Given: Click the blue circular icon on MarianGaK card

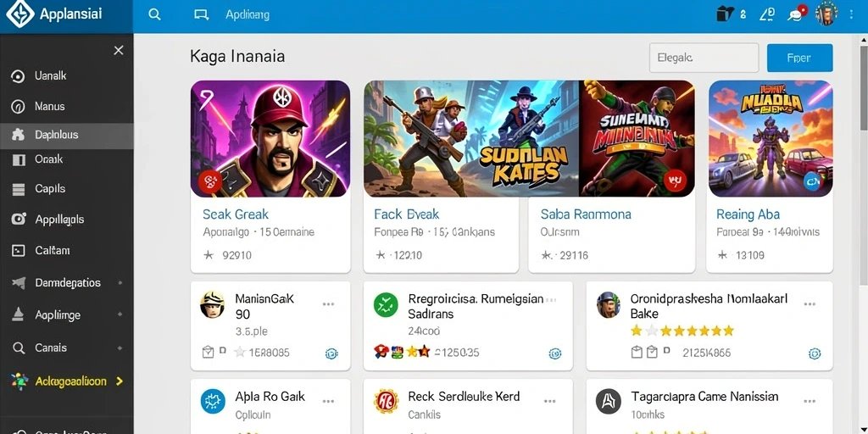Looking at the screenshot, I should tap(331, 353).
